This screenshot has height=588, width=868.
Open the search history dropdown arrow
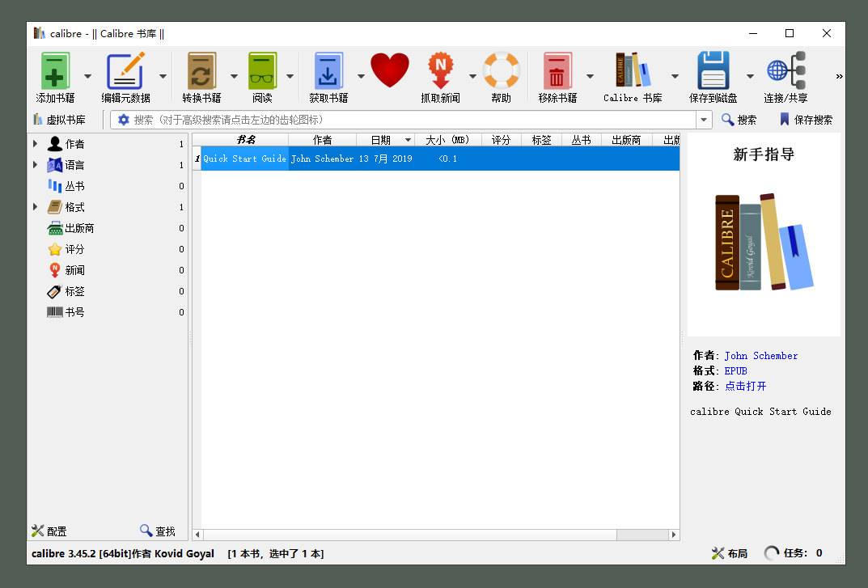[702, 119]
